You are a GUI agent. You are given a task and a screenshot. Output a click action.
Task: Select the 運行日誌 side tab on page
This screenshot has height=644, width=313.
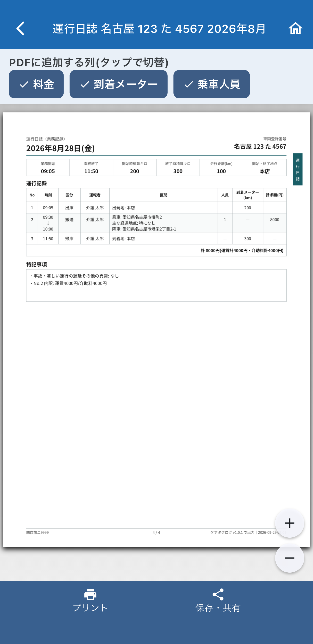[x=297, y=169]
